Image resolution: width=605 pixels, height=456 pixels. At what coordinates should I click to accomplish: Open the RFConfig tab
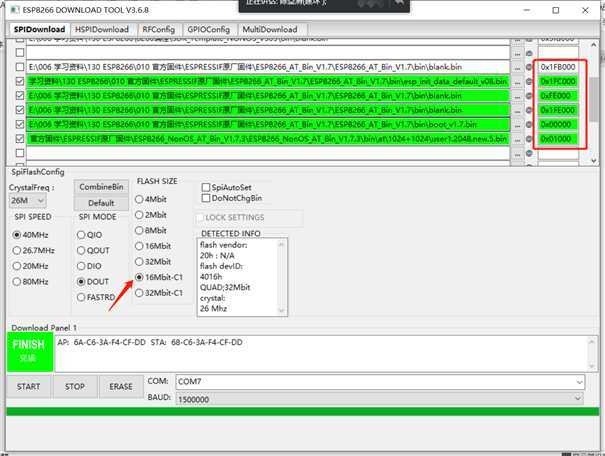coord(158,29)
